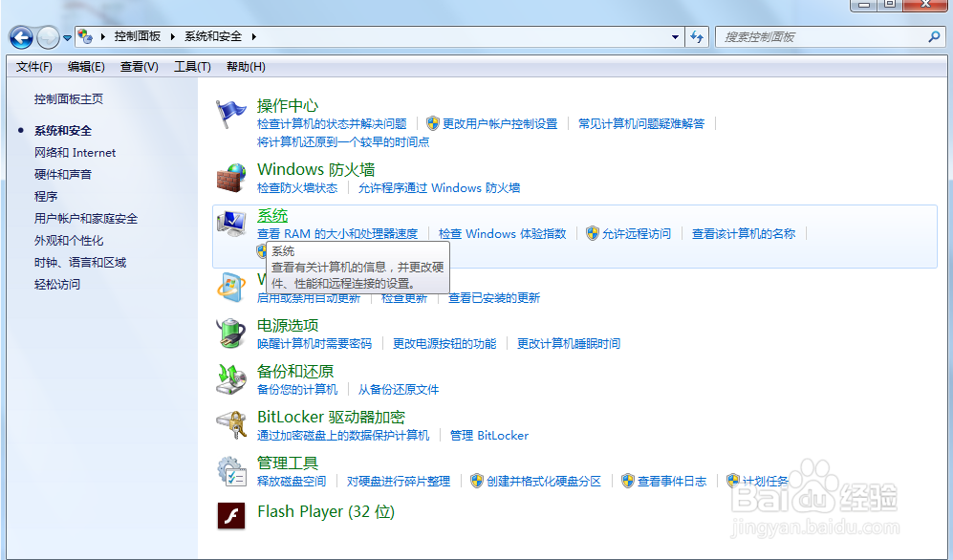The width and height of the screenshot is (953, 560).
Task: Click 查看该计算机的名称 link
Action: coord(744,234)
